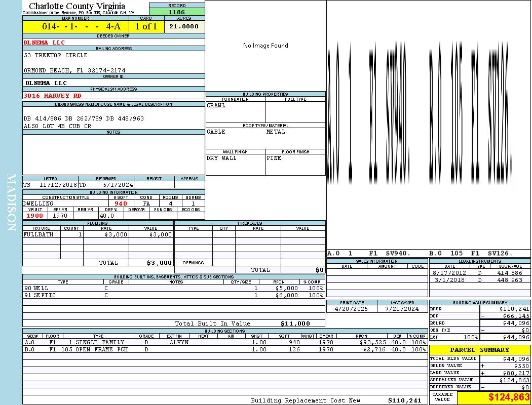Click the card value 1 of 1
532x405 pixels.
tap(146, 26)
